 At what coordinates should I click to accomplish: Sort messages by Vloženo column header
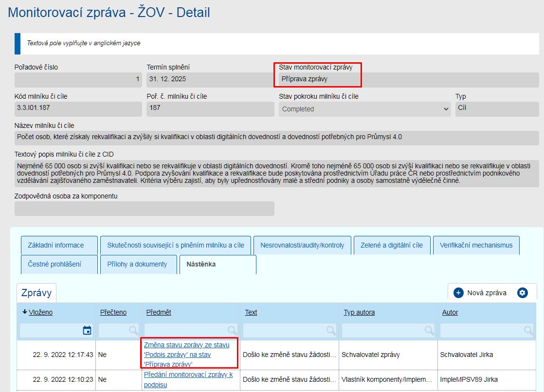click(40, 312)
